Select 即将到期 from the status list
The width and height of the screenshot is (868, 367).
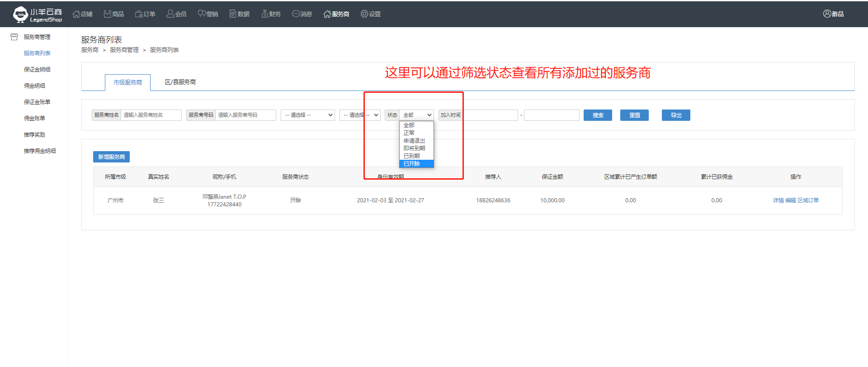tap(414, 148)
